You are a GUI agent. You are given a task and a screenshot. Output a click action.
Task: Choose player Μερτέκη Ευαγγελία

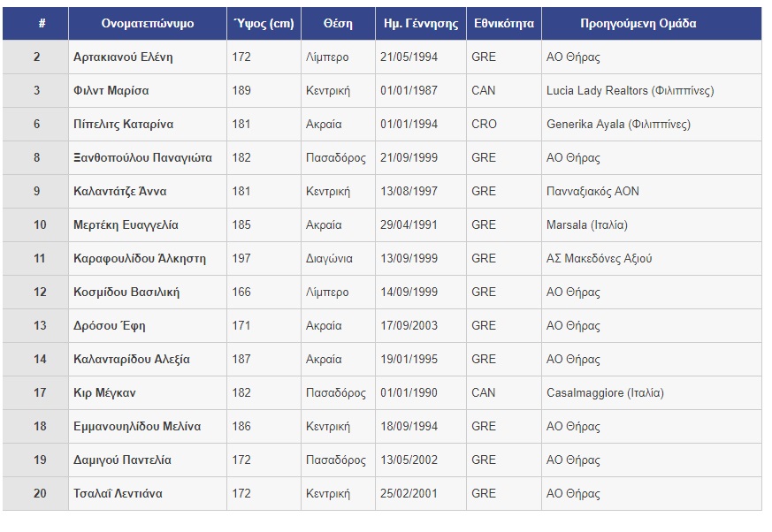[126, 224]
